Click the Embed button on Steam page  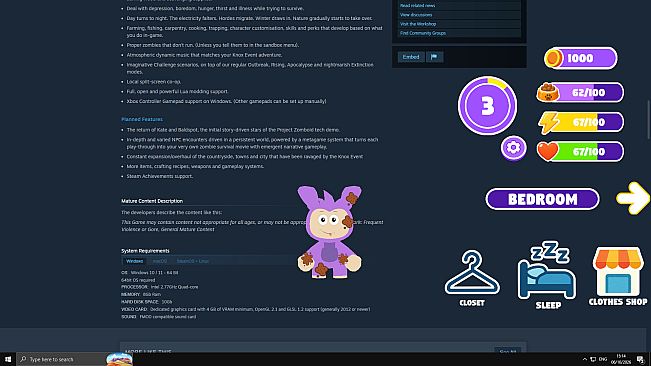411,57
